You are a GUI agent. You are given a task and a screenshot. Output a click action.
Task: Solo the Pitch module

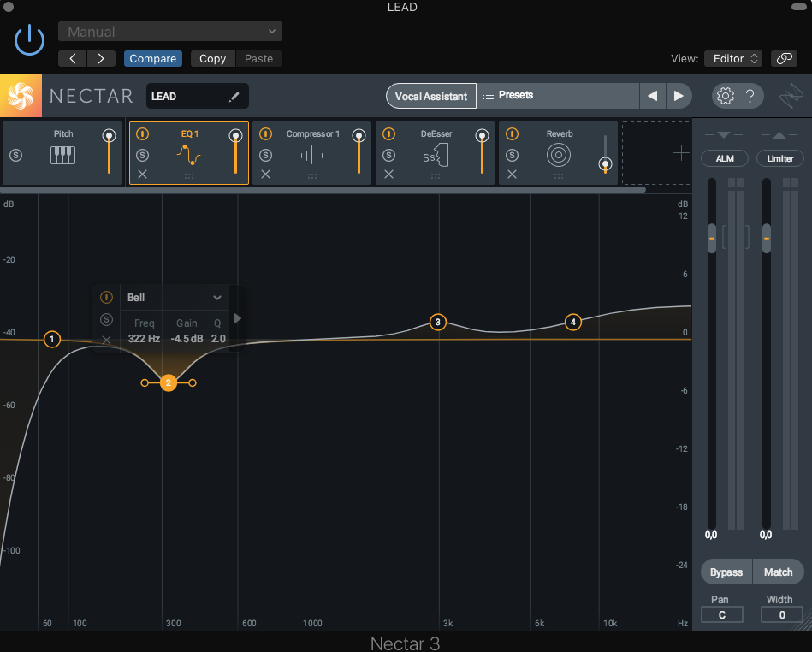click(16, 155)
